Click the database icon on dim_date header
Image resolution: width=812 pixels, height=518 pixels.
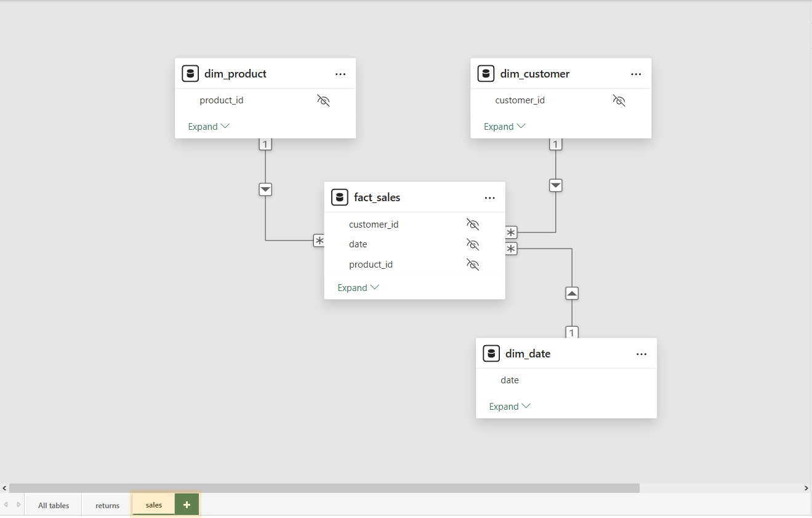[491, 353]
